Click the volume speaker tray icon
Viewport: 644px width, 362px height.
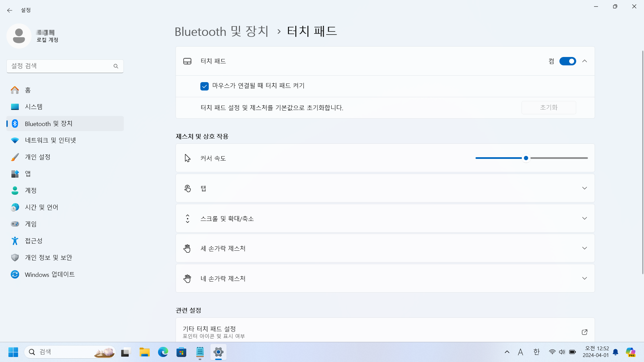pyautogui.click(x=562, y=352)
